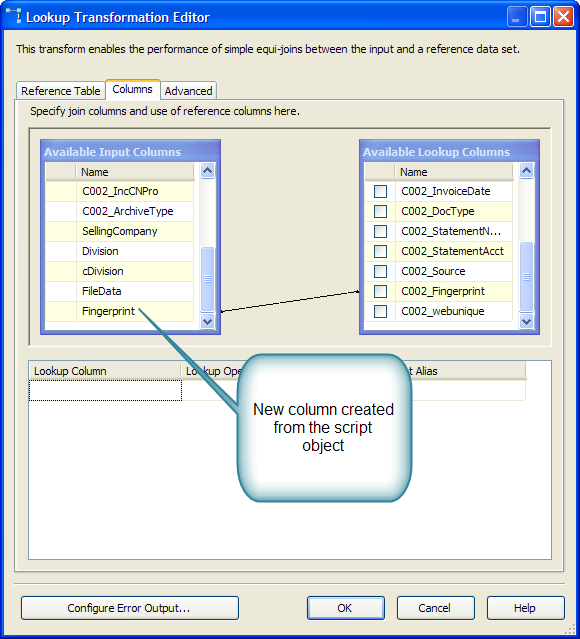Maximize the Lookup Transformation Editor window
The height and width of the screenshot is (639, 580).
540,17
